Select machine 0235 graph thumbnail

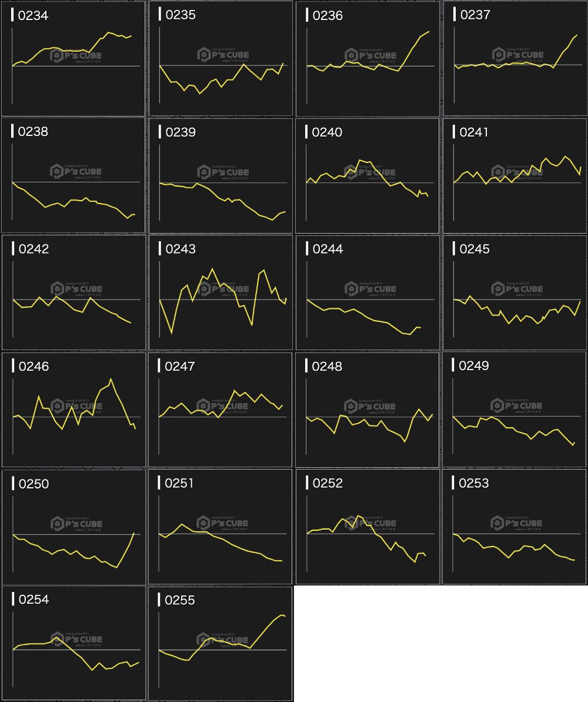click(x=220, y=59)
